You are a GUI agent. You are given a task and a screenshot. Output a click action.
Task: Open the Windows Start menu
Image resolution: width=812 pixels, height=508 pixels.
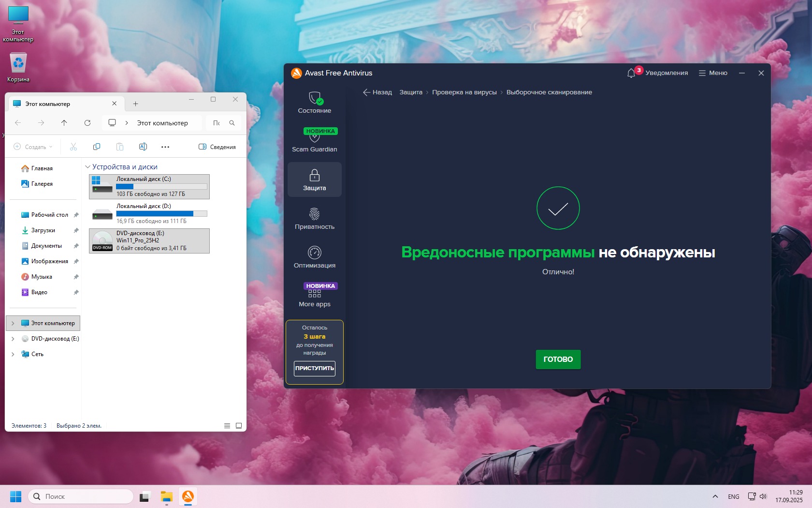tap(16, 496)
